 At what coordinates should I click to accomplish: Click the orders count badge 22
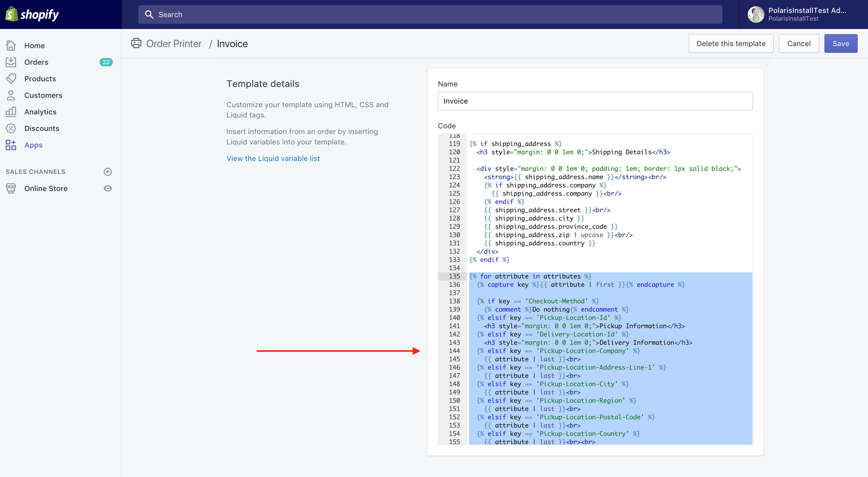[x=106, y=62]
